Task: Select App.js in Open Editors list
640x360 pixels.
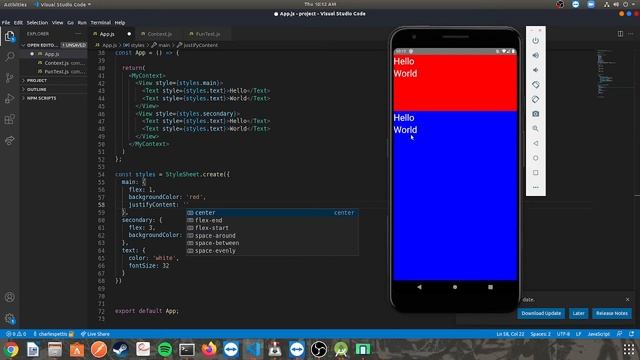Action: pyautogui.click(x=54, y=54)
